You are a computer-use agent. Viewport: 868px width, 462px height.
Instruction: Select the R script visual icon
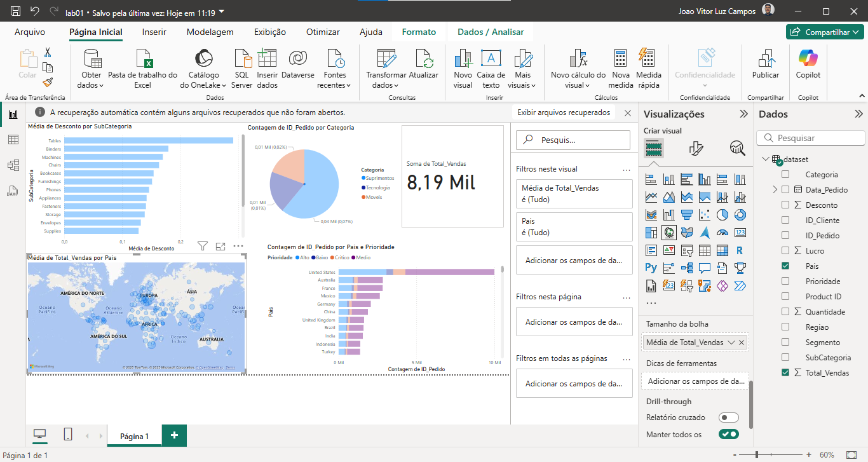[x=740, y=250]
